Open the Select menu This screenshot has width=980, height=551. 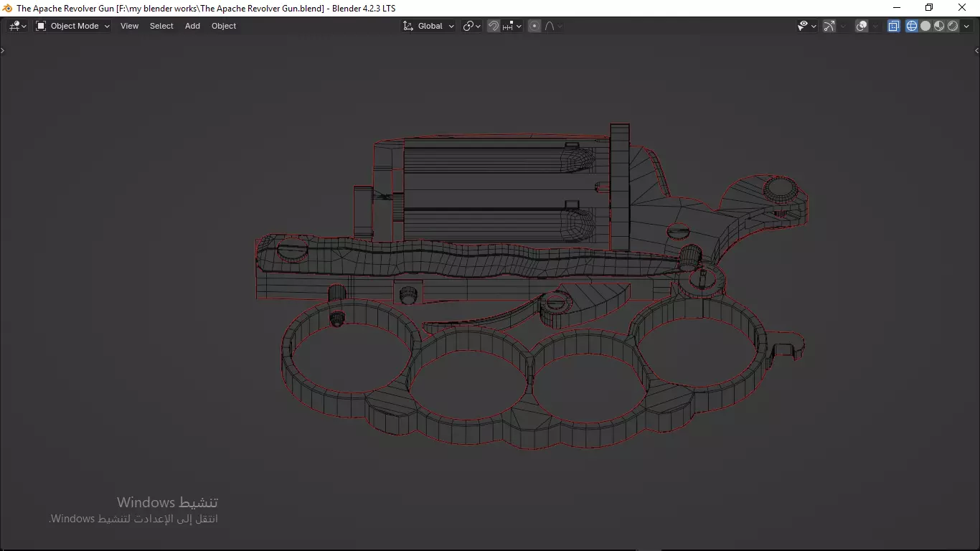tap(161, 26)
